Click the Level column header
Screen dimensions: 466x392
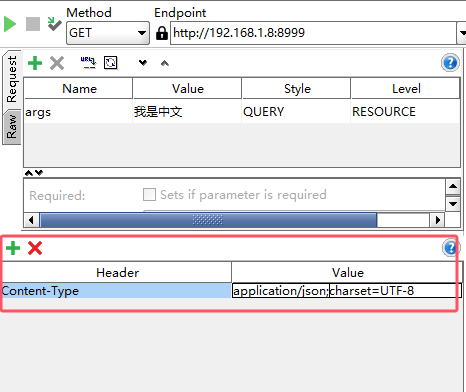click(405, 89)
